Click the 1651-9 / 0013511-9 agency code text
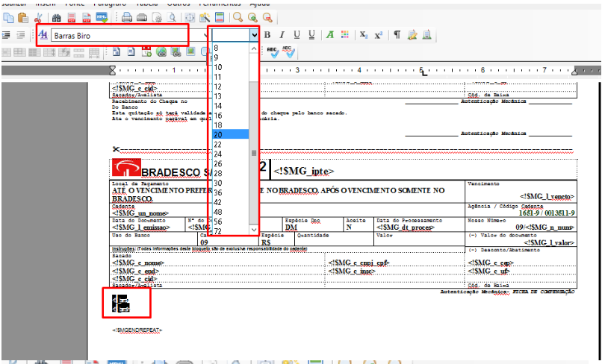 [x=547, y=213]
